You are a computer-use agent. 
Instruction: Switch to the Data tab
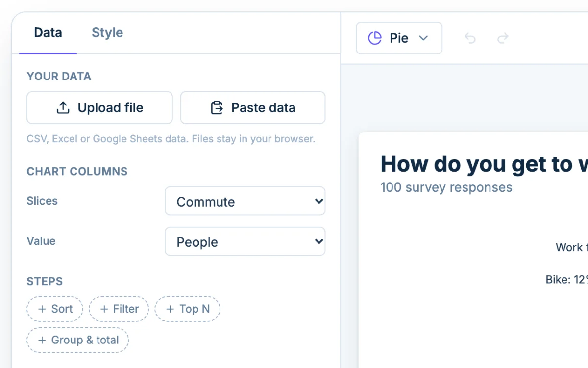coord(48,33)
